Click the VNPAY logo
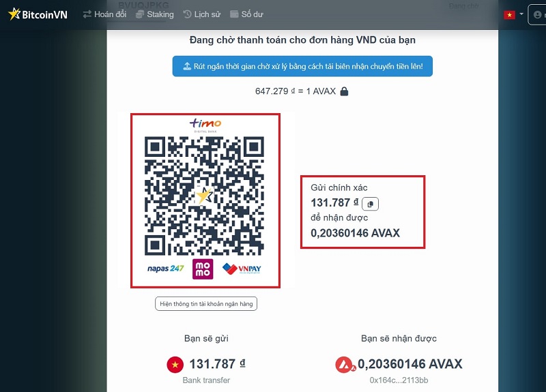This screenshot has width=546, height=392. [242, 269]
